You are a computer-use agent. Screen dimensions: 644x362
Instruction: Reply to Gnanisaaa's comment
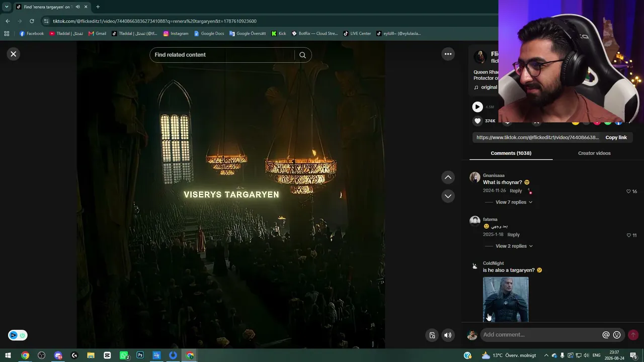[516, 191]
